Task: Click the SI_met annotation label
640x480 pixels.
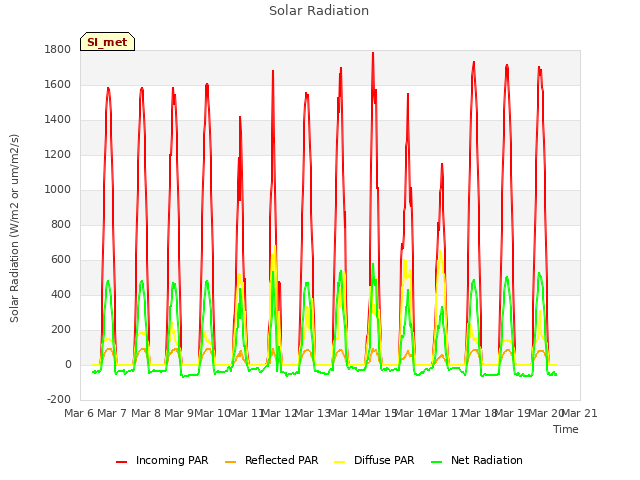Action: 107,42
